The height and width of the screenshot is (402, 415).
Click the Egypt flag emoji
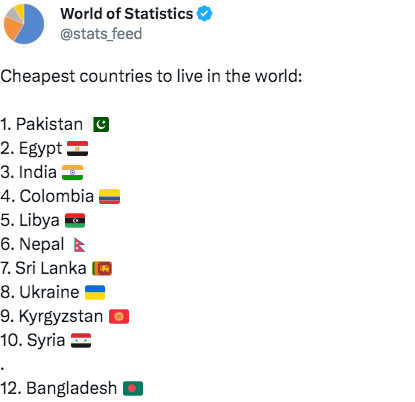77,148
